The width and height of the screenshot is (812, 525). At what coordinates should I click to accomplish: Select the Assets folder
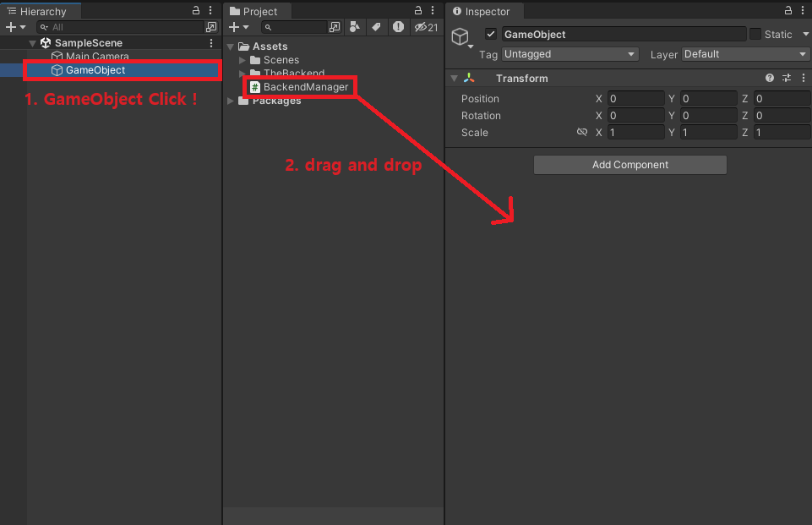coord(270,46)
